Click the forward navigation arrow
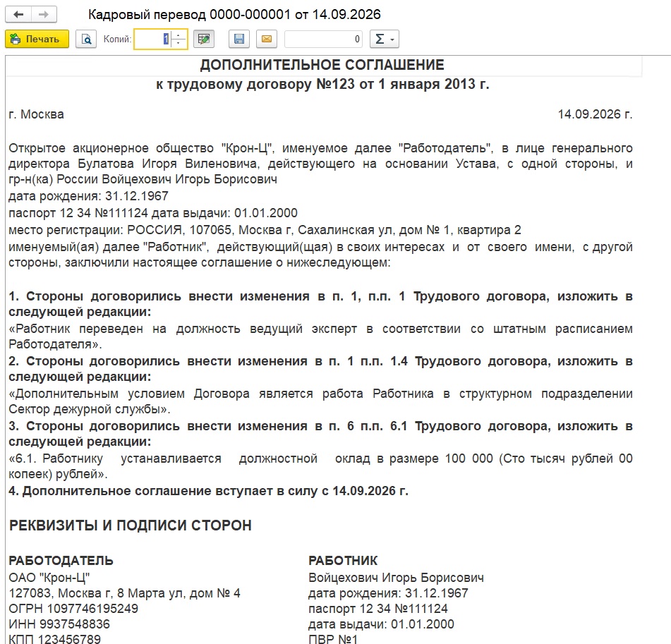The height and width of the screenshot is (644, 671). click(44, 15)
